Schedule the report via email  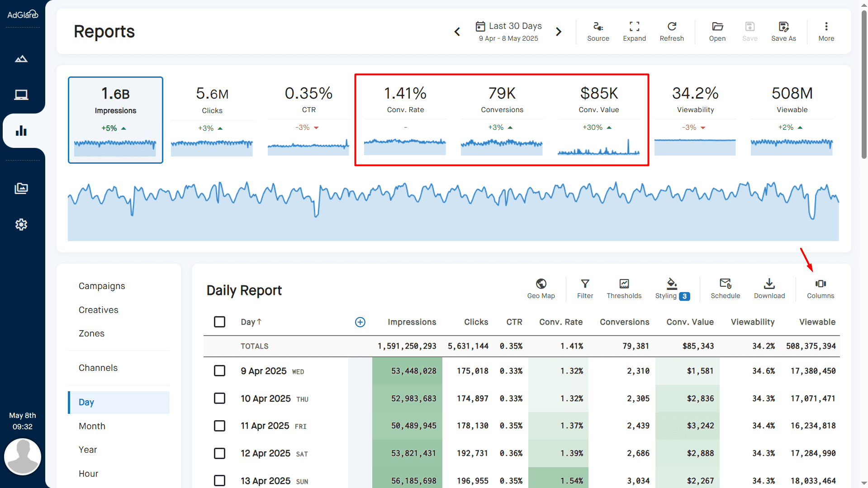[726, 289]
